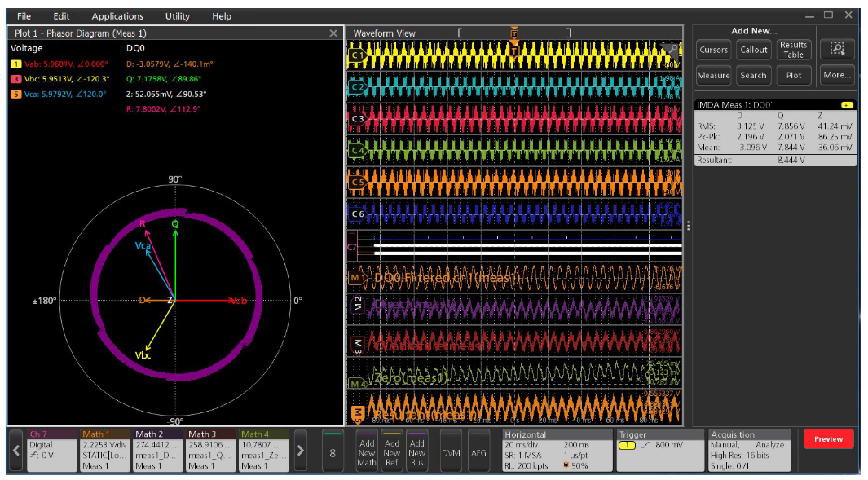The width and height of the screenshot is (868, 480).
Task: Click left chevron on bottom badge bar
Action: click(x=15, y=449)
